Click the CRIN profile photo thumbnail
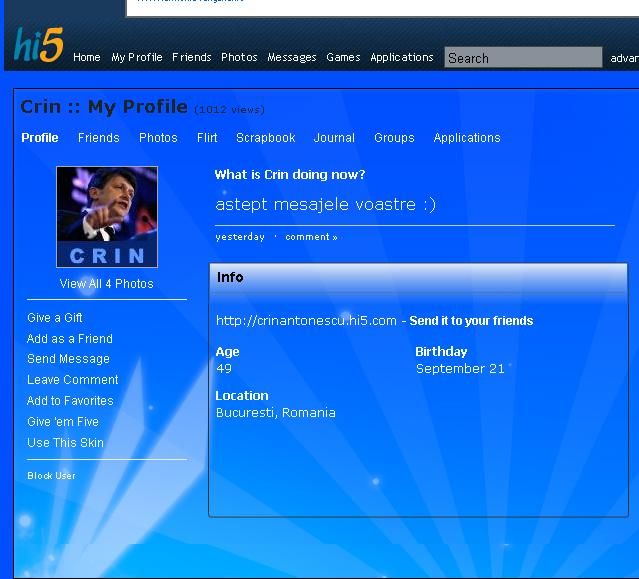The image size is (639, 579). [107, 217]
